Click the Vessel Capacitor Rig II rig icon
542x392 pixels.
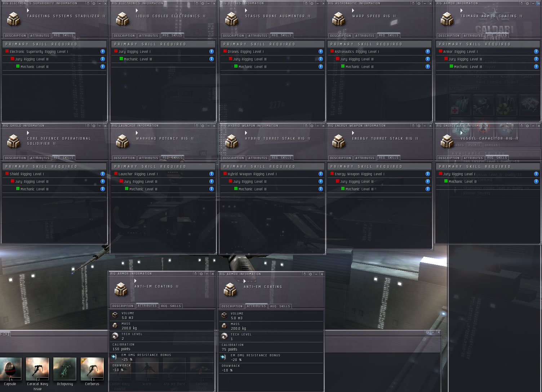(x=447, y=141)
